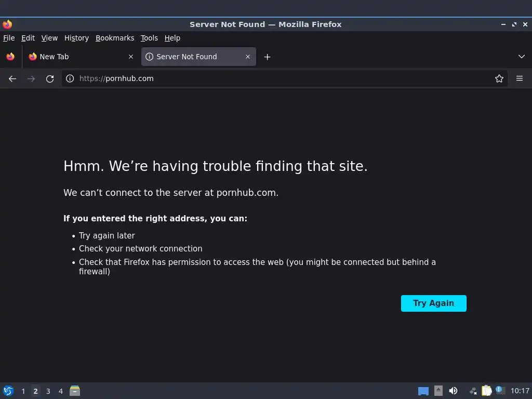Click the 'Hmm. We're having trouble finding that site.' heading

click(x=216, y=166)
